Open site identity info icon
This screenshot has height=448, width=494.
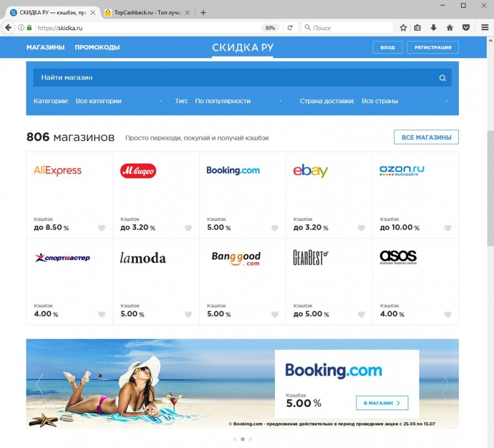(21, 27)
